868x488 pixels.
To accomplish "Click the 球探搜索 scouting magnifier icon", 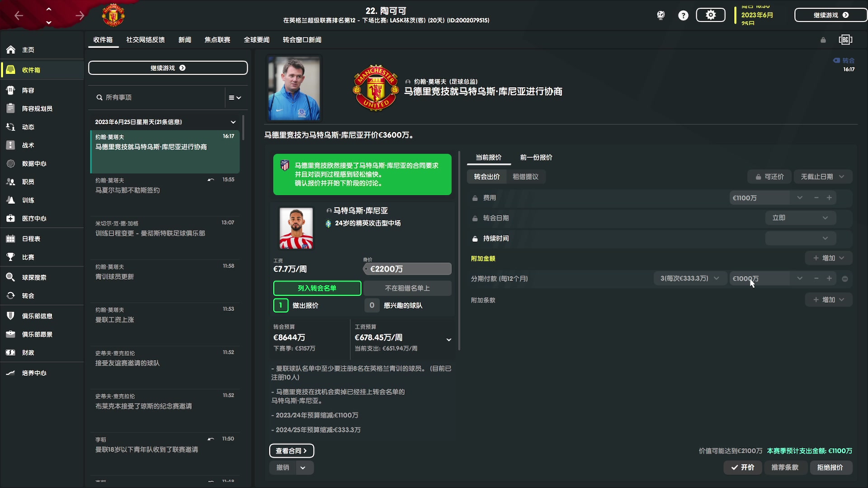I will (x=11, y=277).
